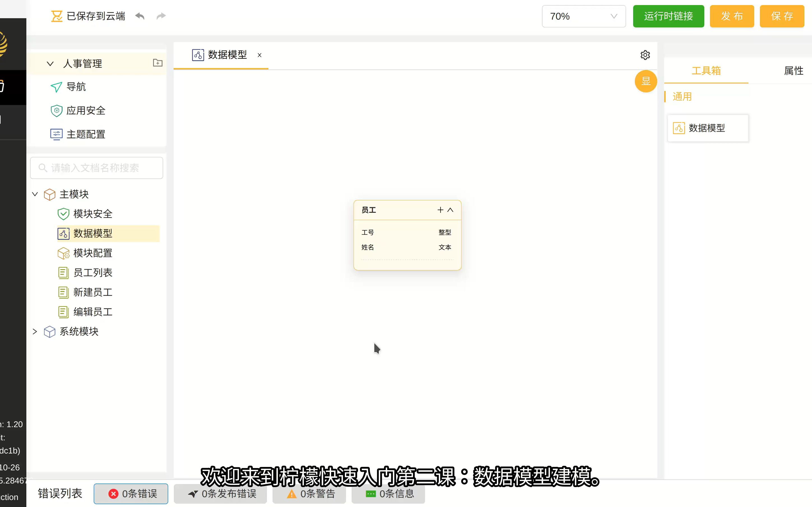Click the green 运行时链接 button

668,16
